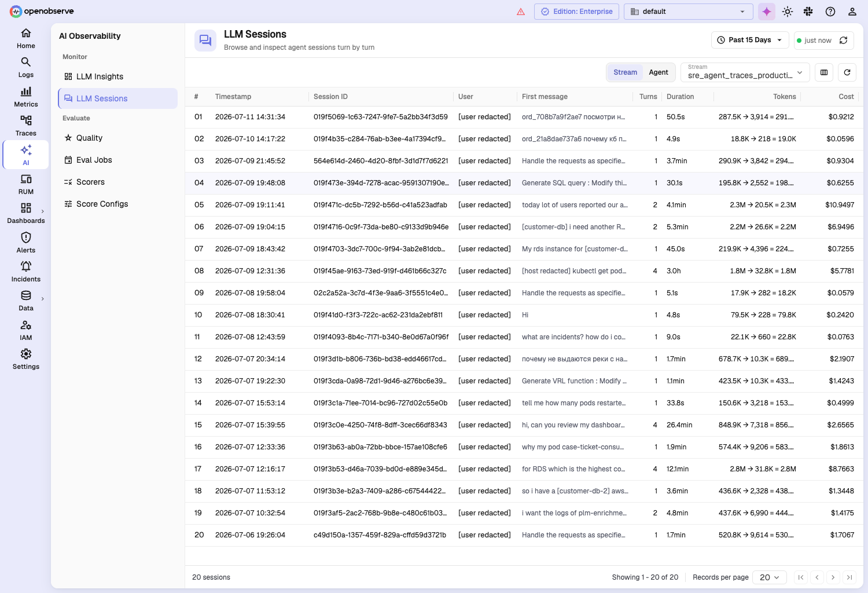Screen dimensions: 868x593
Task: Go to Metrics in sidebar
Action: tap(26, 97)
